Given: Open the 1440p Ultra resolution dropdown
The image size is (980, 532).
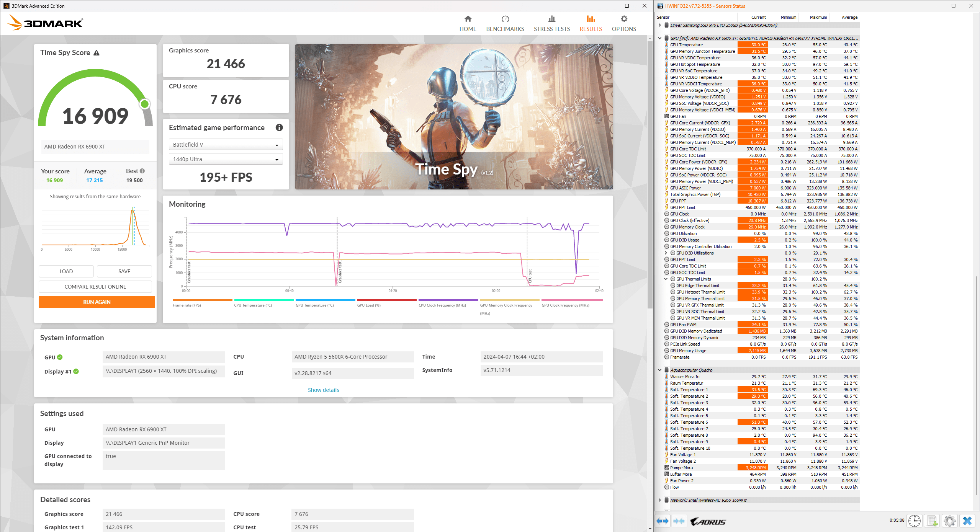Looking at the screenshot, I should point(226,159).
